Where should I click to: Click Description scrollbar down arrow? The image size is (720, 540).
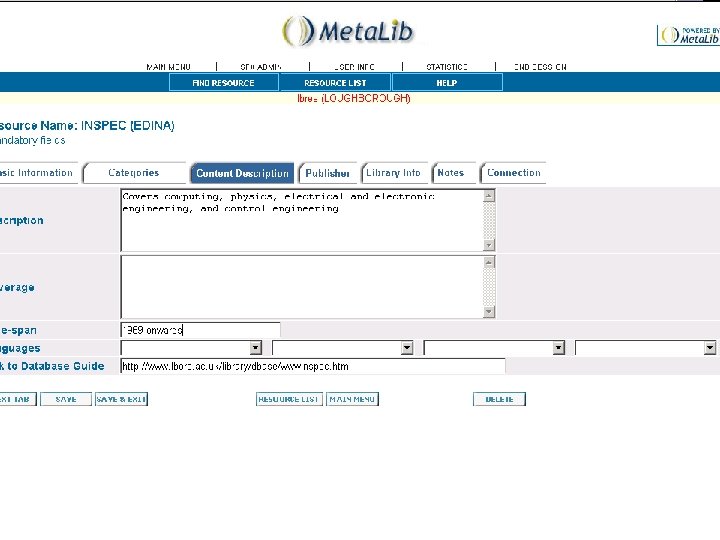[489, 245]
